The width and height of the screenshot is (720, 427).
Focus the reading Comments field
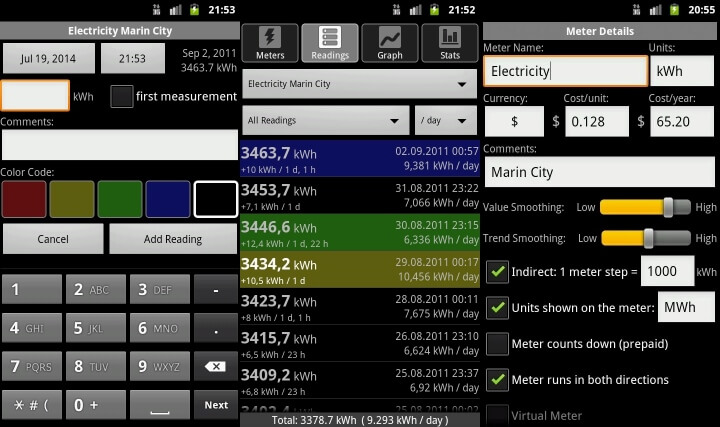point(119,145)
